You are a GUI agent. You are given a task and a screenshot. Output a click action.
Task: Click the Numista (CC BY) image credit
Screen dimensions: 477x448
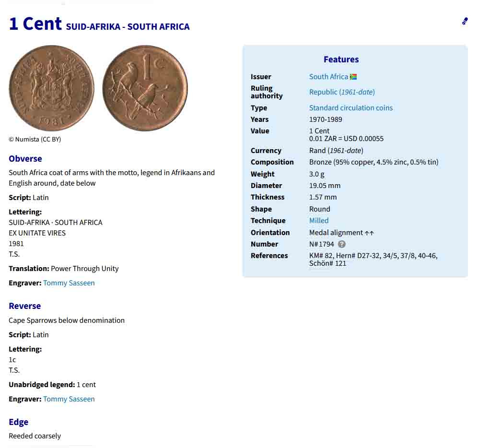[35, 140]
